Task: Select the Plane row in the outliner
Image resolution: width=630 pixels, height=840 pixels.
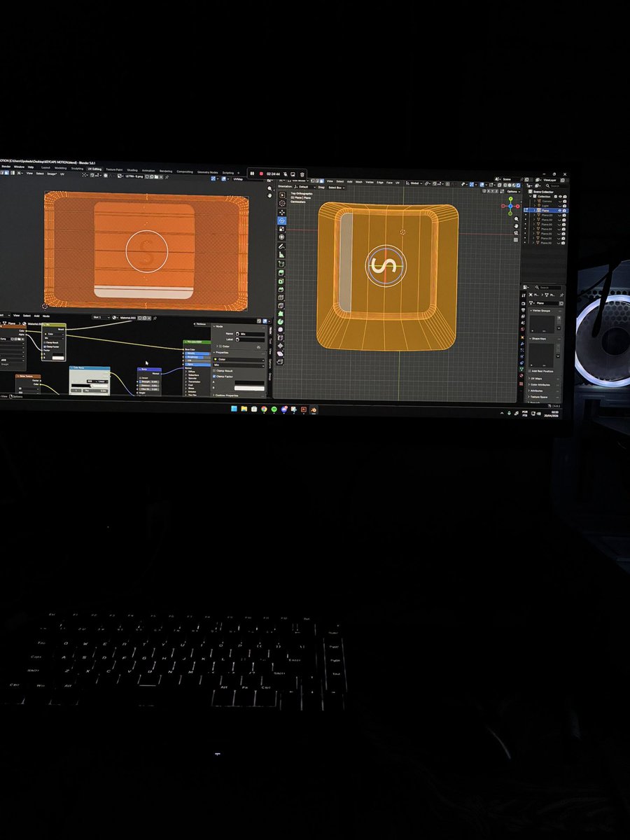Action: (x=546, y=210)
